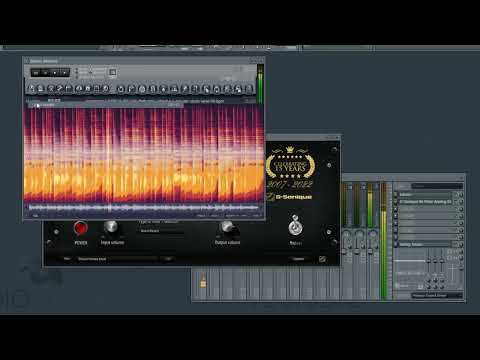Click the G-Sonique 15 Years logo banner
The width and height of the screenshot is (480, 360).
coord(290,173)
